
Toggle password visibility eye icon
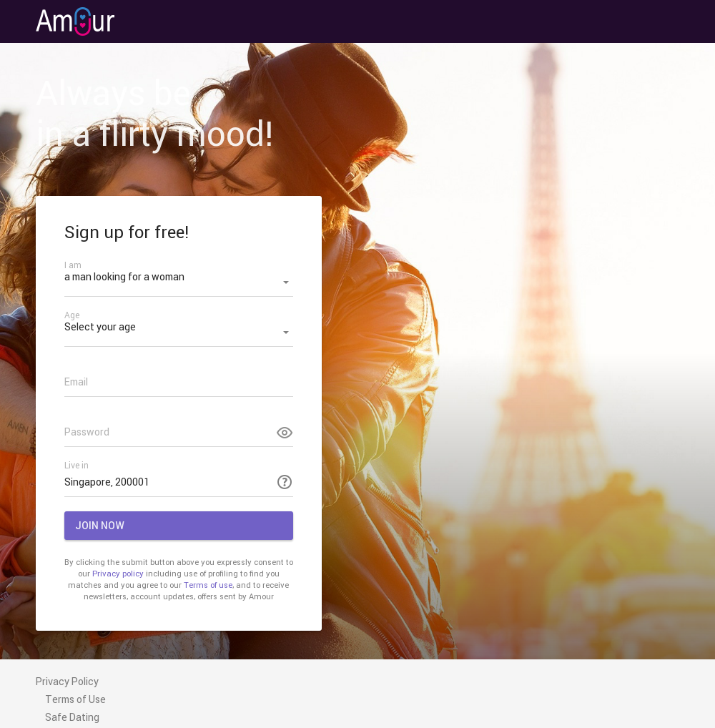284,433
